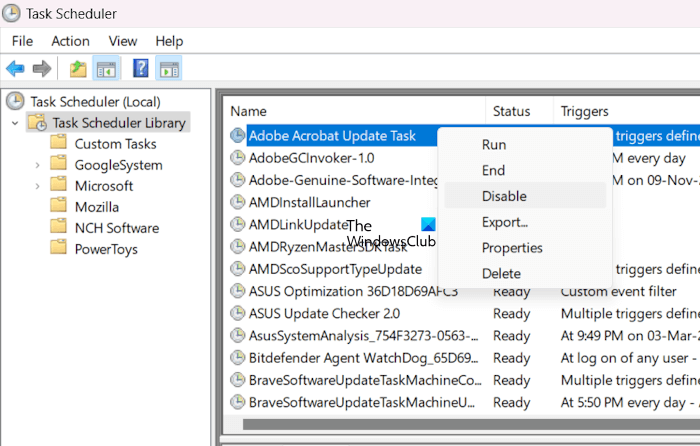Toggle the show/hide action pane icon

point(169,69)
